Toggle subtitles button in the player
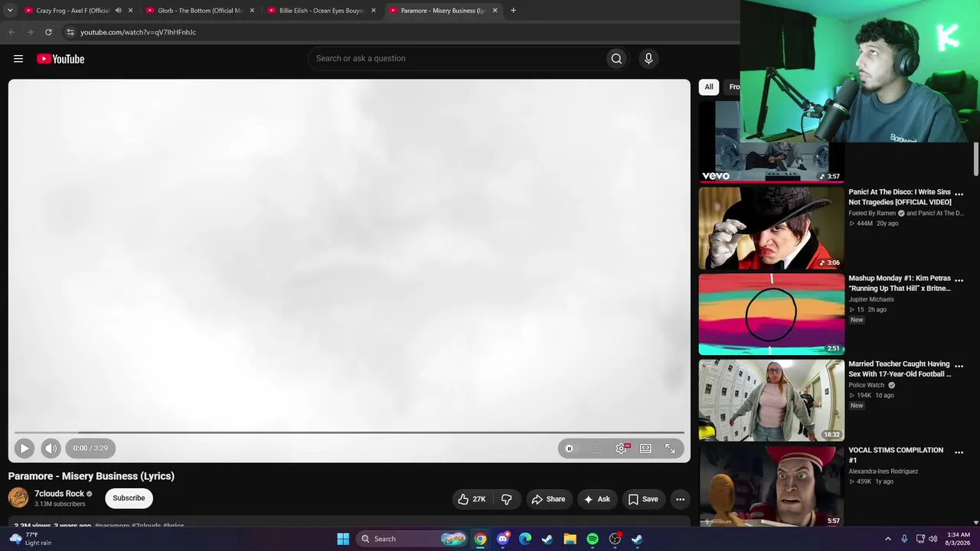 [597, 448]
